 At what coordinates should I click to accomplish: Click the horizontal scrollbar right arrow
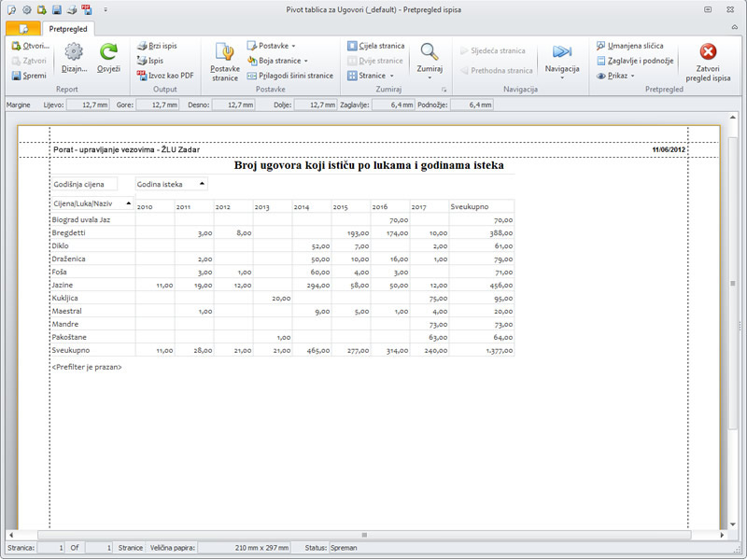tap(722, 535)
